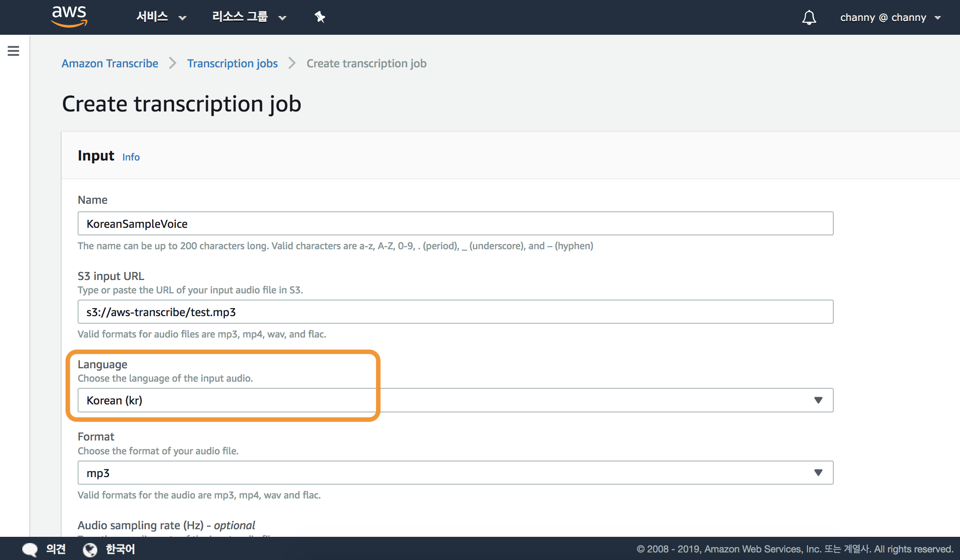Click the 의견 feedback label in the footer
Image resolution: width=960 pixels, height=560 pixels.
pyautogui.click(x=56, y=549)
